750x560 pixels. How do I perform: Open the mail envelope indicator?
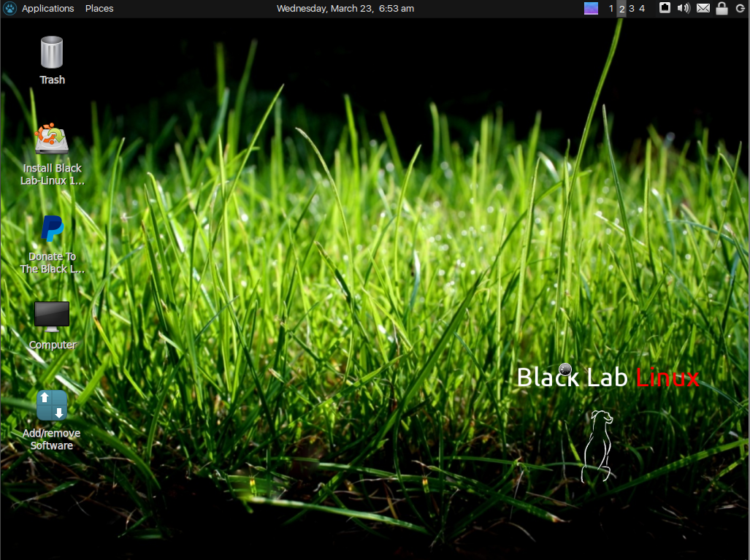[x=703, y=8]
